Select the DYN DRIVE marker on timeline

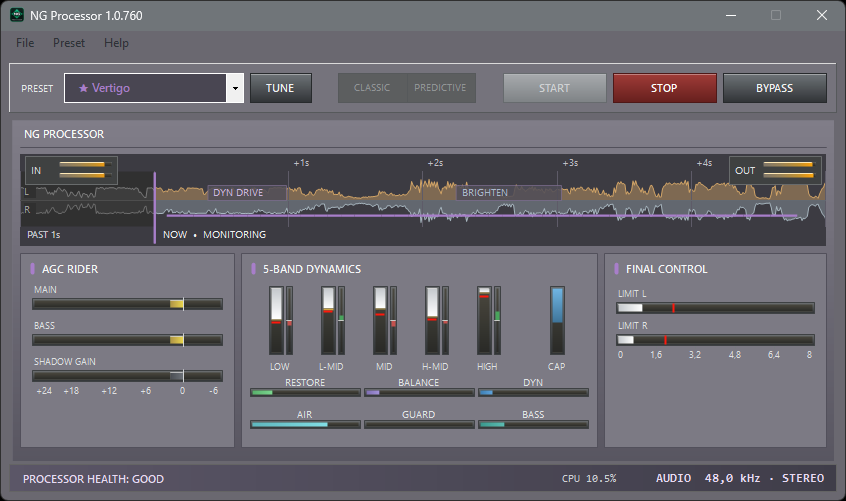[247, 193]
